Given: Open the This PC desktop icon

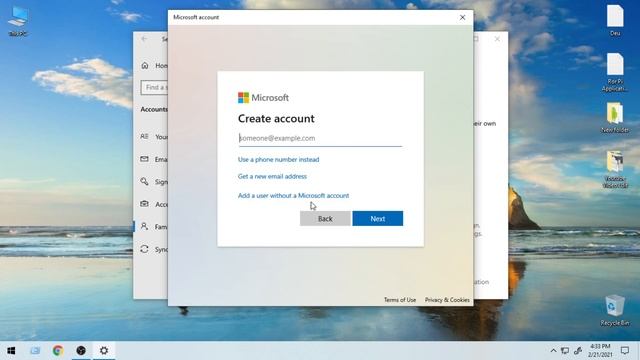Looking at the screenshot, I should tap(18, 21).
